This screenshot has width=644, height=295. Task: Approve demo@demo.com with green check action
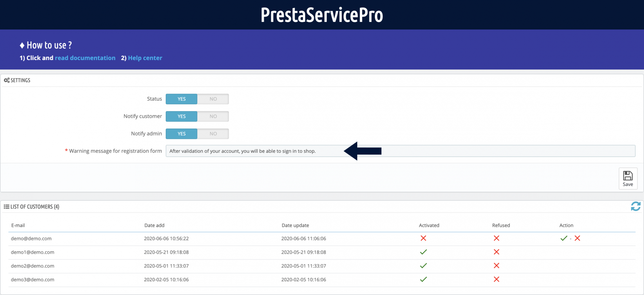point(564,238)
